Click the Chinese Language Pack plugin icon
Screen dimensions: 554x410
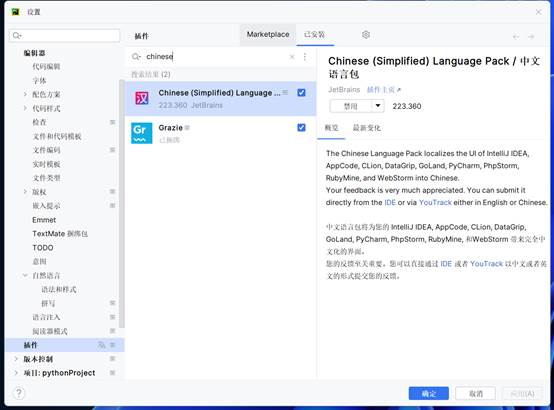[142, 98]
